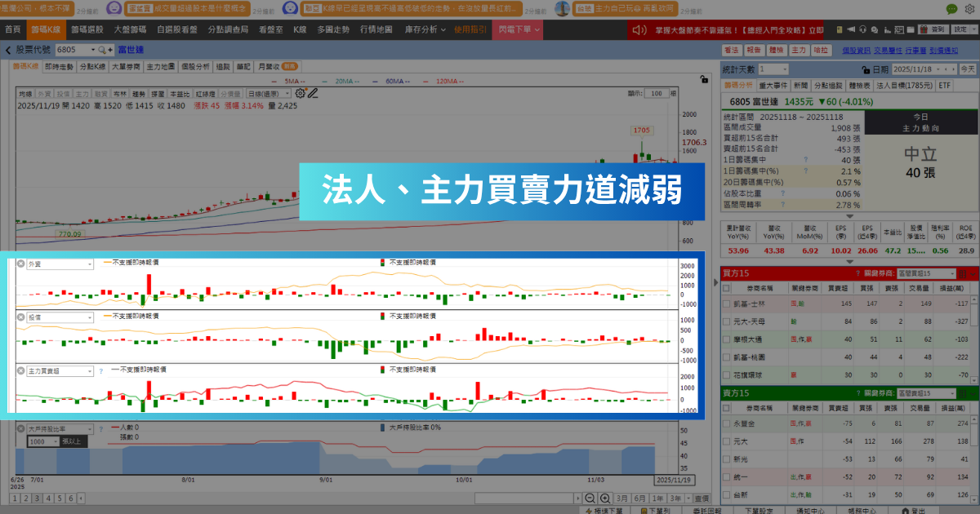Check the 元大-天母 broker row checkbox

[x=726, y=321]
